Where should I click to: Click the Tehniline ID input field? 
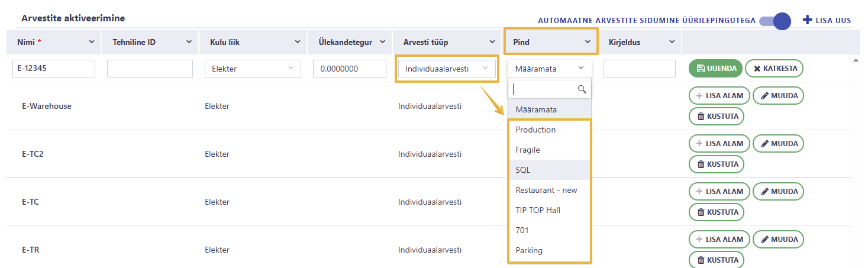[150, 69]
